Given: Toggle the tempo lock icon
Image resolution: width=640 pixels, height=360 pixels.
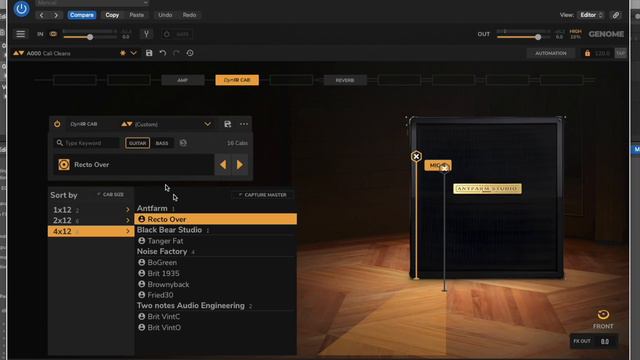Looking at the screenshot, I should (587, 53).
